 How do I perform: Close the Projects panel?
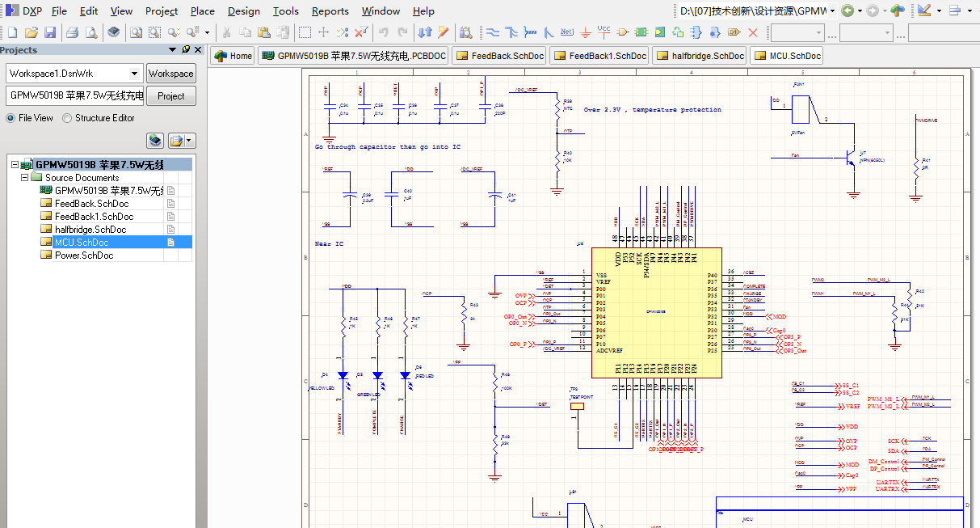198,50
